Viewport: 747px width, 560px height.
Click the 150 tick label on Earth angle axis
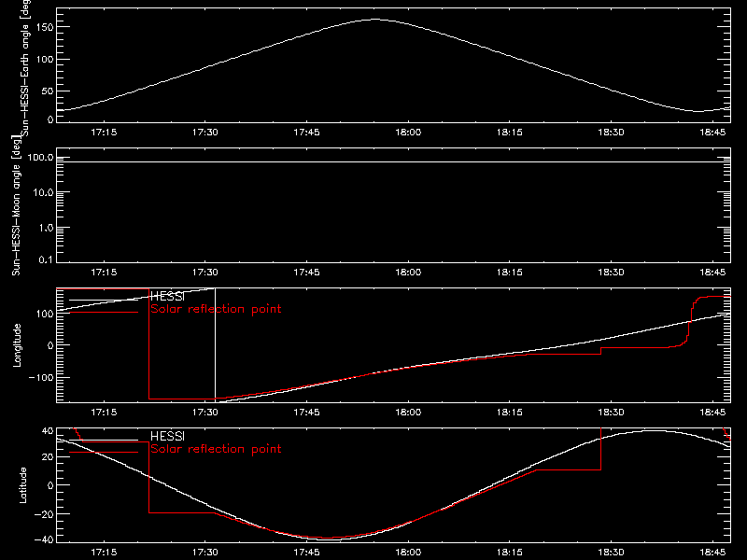click(44, 27)
